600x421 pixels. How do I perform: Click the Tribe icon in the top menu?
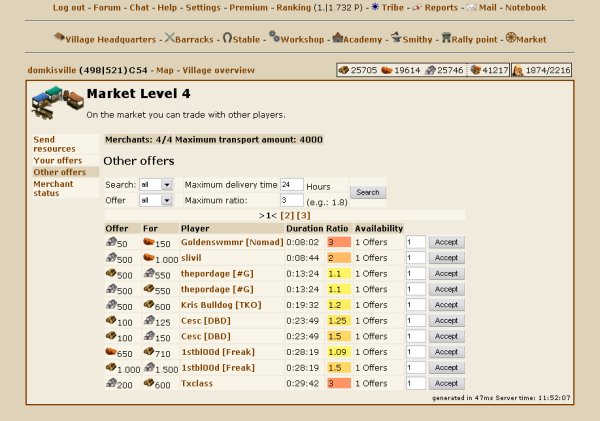pos(375,8)
